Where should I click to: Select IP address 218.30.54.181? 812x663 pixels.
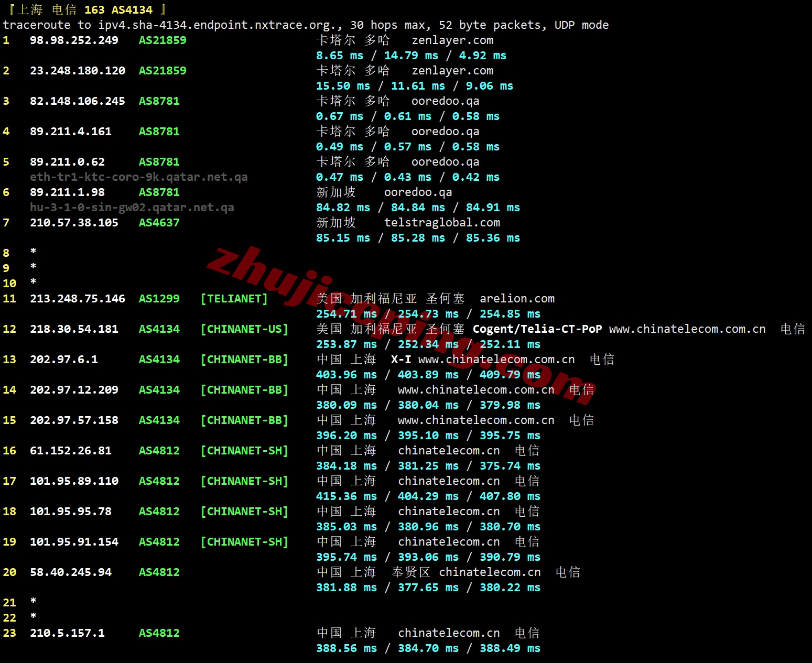74,329
